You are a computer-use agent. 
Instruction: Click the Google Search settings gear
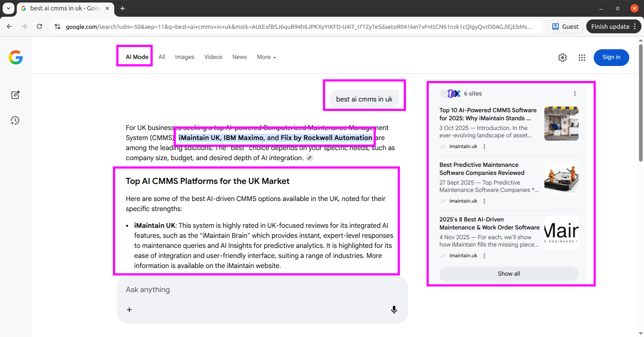pos(562,57)
